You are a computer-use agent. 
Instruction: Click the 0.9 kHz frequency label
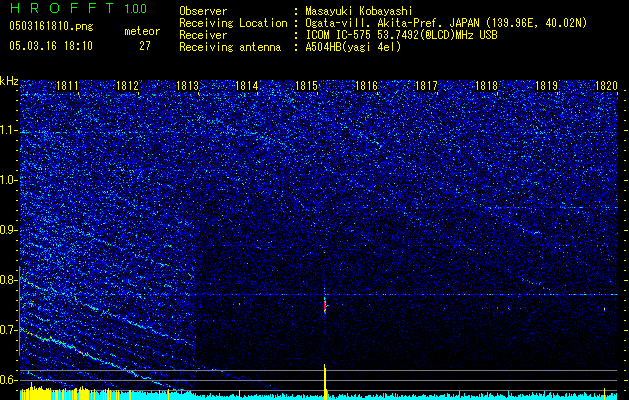click(9, 230)
